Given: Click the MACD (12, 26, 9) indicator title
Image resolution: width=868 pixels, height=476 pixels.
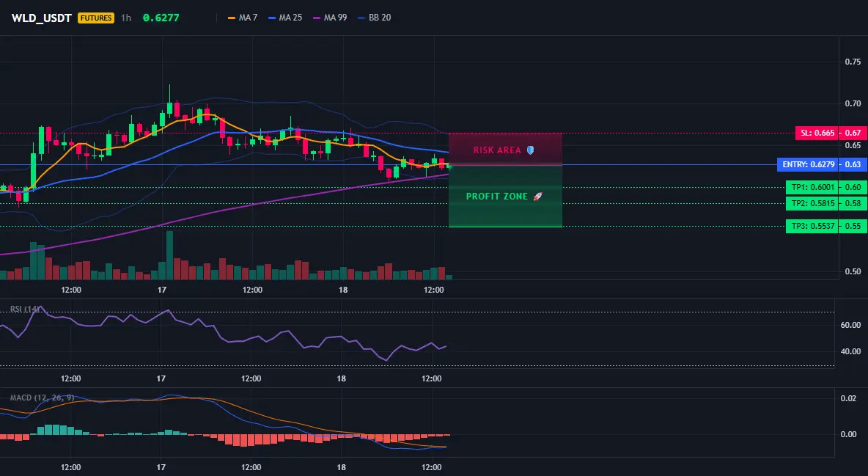Looking at the screenshot, I should [x=42, y=398].
